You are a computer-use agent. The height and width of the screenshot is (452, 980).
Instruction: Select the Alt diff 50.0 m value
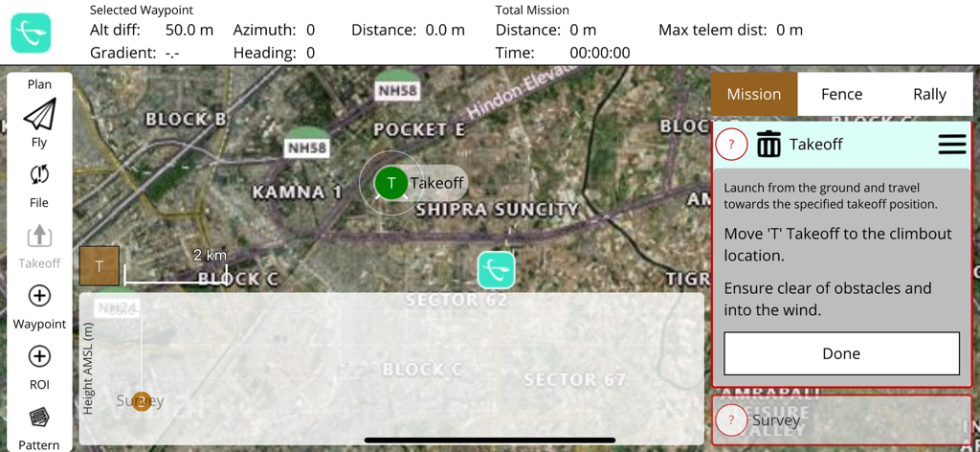[x=189, y=30]
